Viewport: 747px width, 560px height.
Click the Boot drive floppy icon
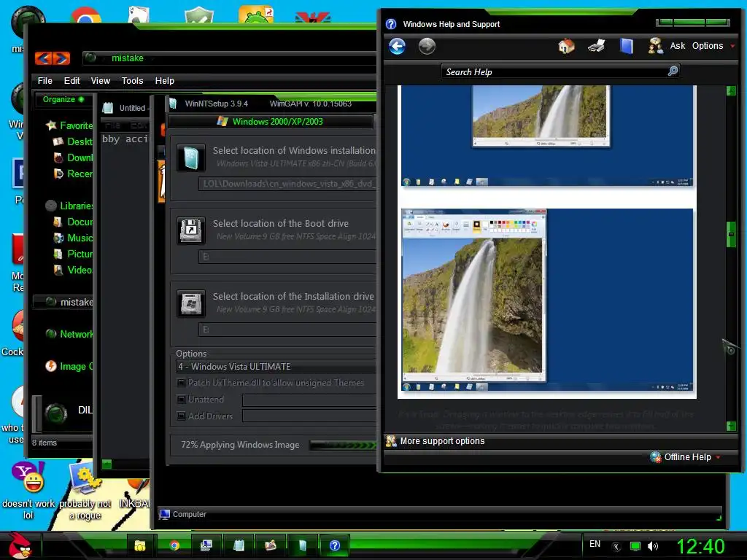pyautogui.click(x=191, y=230)
